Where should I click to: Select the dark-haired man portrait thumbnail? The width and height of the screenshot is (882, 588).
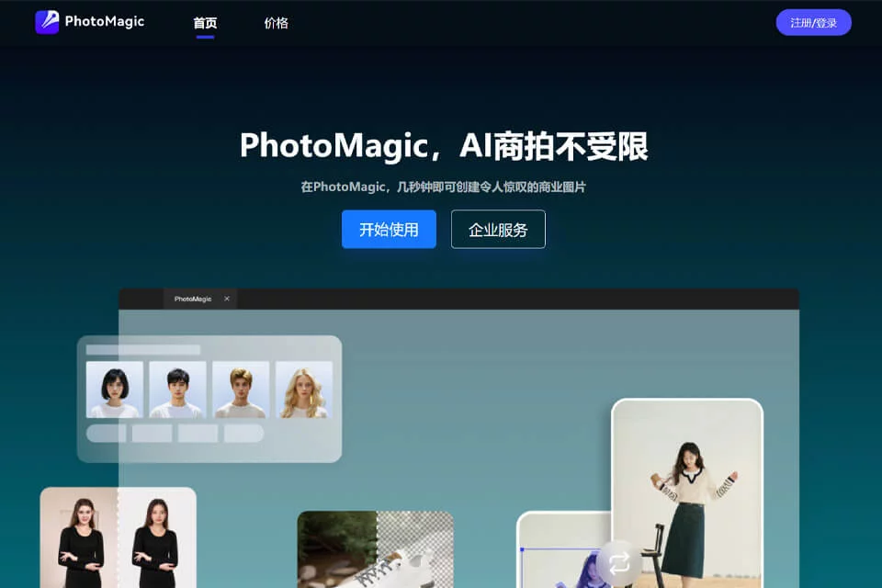pyautogui.click(x=177, y=390)
